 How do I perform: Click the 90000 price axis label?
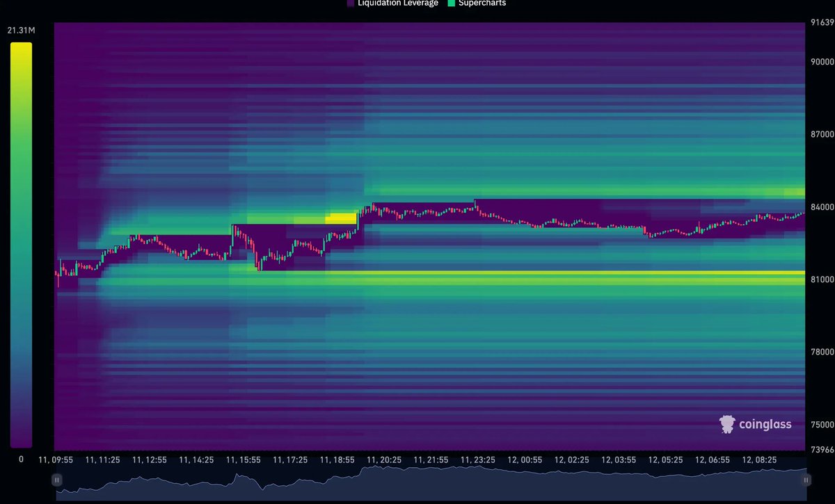822,61
